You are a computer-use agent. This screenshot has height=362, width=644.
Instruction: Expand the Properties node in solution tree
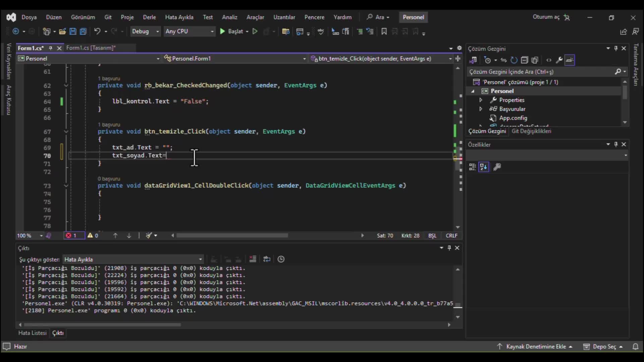[481, 100]
